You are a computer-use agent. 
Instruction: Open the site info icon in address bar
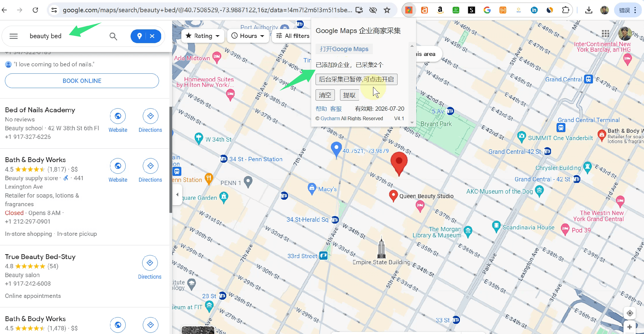pyautogui.click(x=54, y=10)
